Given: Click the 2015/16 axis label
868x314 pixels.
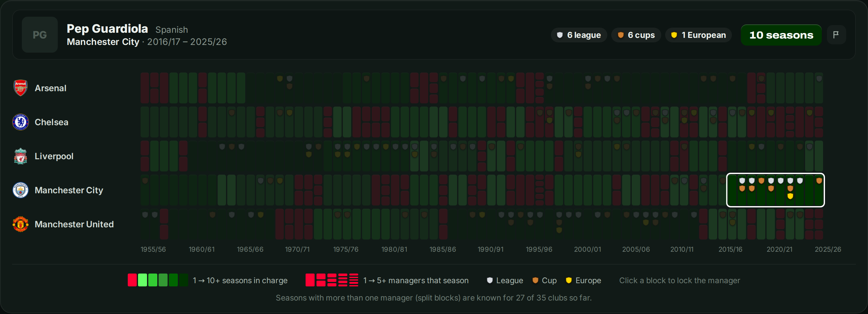Looking at the screenshot, I should point(730,249).
